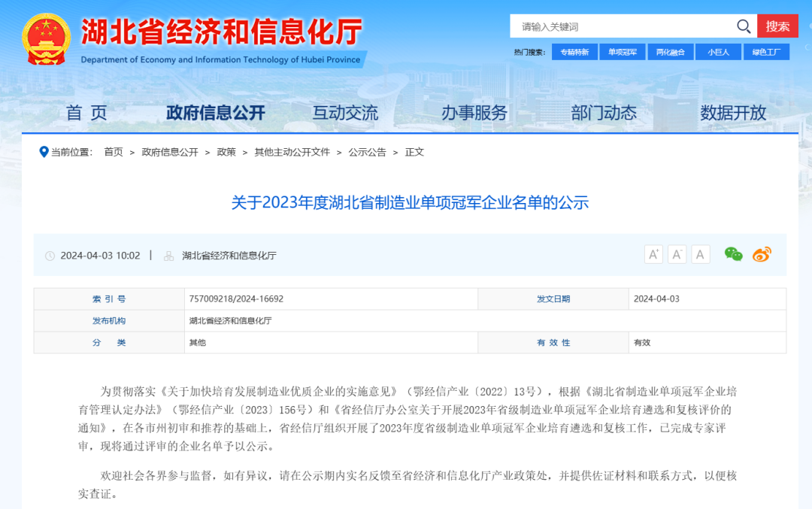Navigate to 其他主动公开文件 breadcrumb link
The height and width of the screenshot is (509, 812).
292,152
